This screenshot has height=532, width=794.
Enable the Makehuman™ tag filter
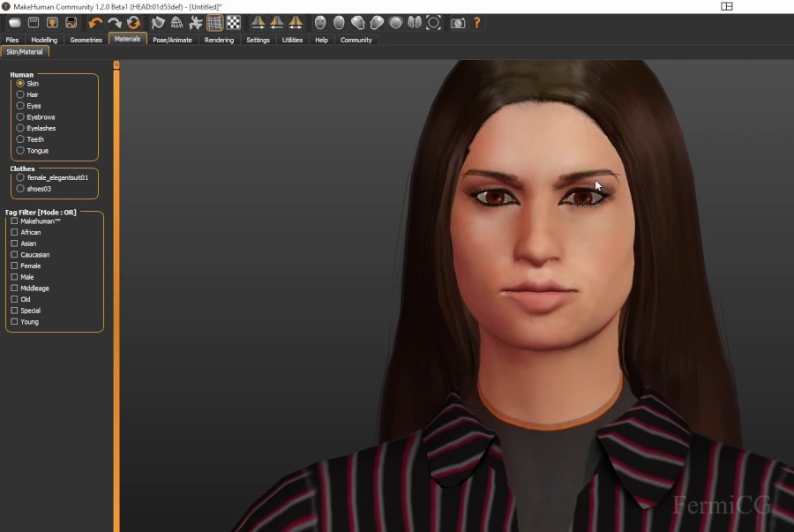pyautogui.click(x=14, y=221)
